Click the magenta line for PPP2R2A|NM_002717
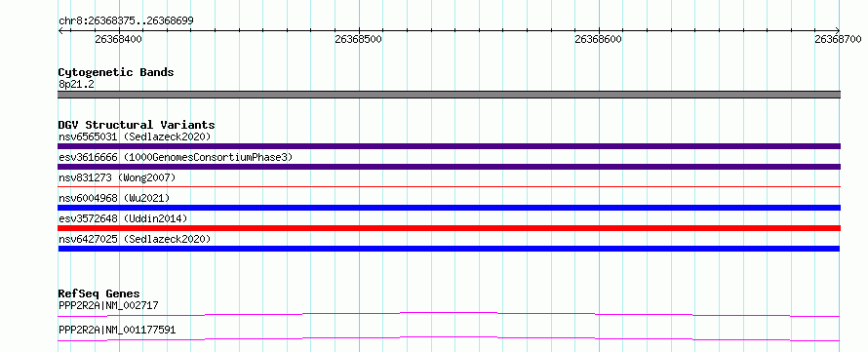Viewport: 868px width, 352px height. (x=449, y=314)
